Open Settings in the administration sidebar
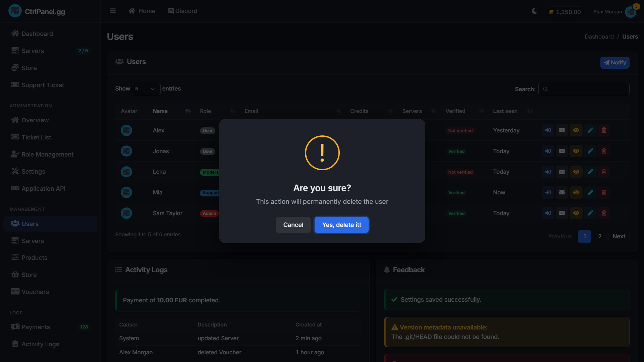644x362 pixels. coord(50,172)
